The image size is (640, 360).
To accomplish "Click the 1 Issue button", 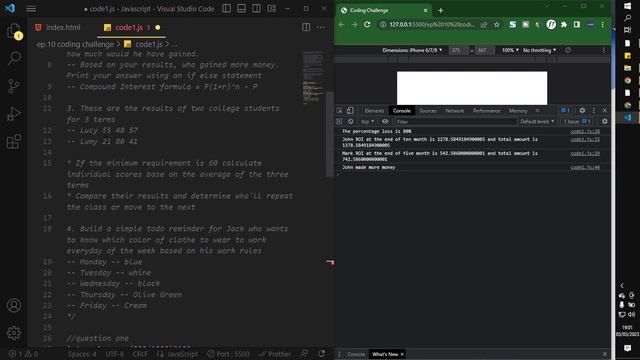I will tap(577, 122).
